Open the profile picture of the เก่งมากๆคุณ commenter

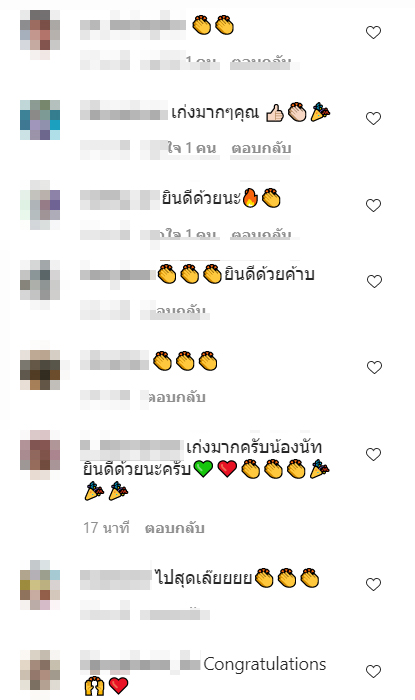40,120
